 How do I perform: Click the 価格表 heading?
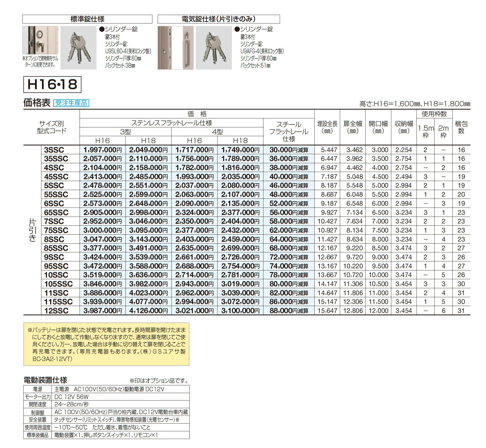pyautogui.click(x=37, y=103)
